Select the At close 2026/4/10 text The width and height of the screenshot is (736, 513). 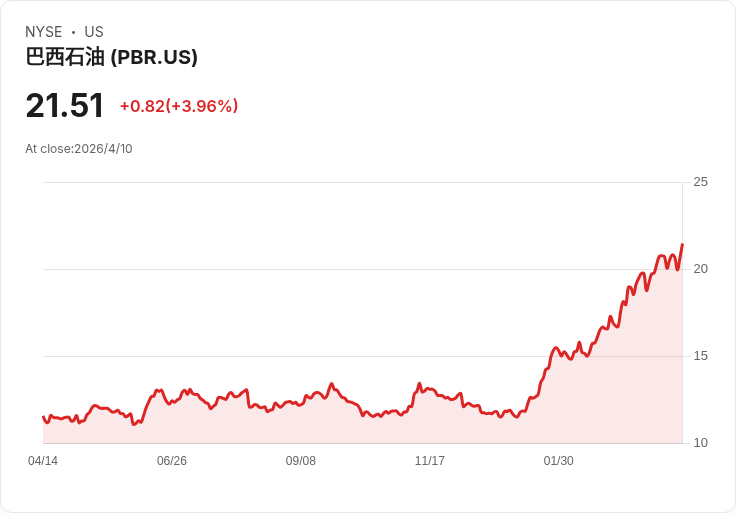click(79, 149)
